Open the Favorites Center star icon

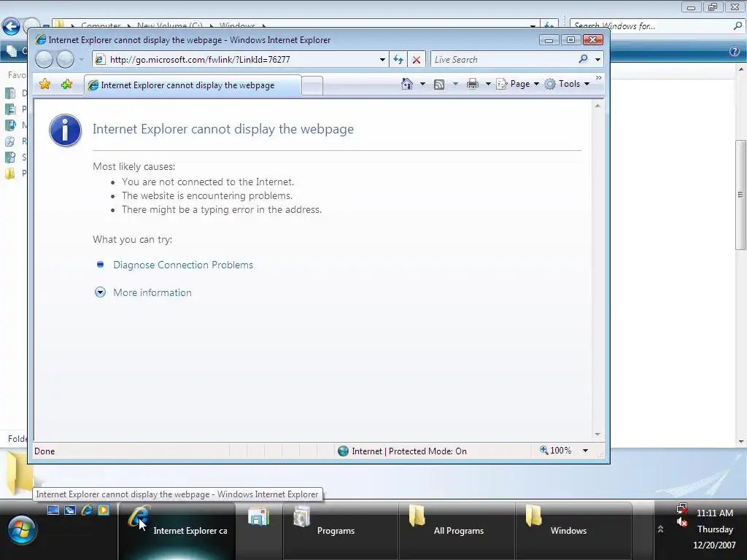pos(44,85)
